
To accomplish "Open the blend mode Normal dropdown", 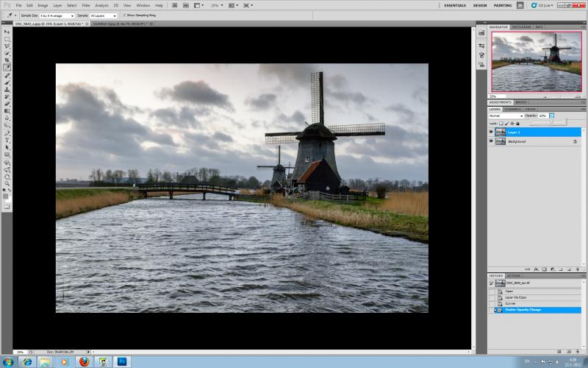I will tap(506, 116).
